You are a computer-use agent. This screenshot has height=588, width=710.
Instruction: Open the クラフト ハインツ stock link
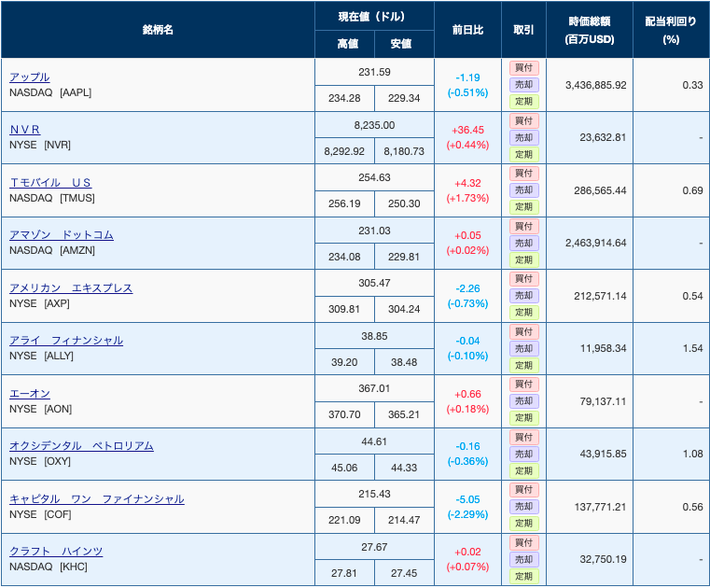pyautogui.click(x=56, y=552)
